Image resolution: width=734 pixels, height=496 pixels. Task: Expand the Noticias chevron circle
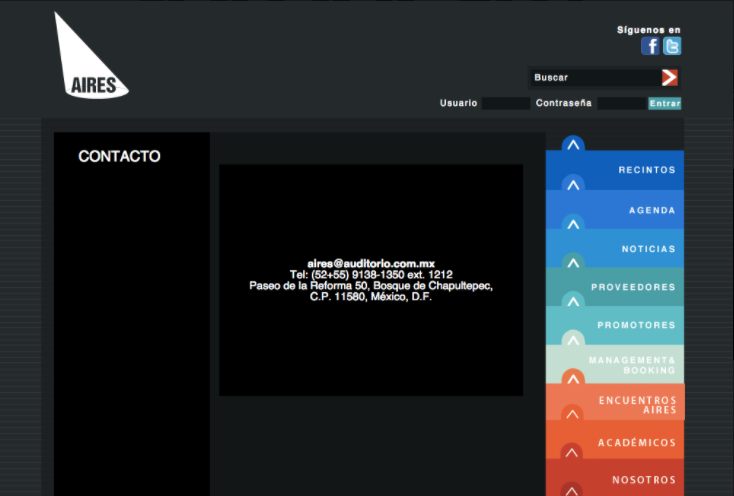point(573,223)
